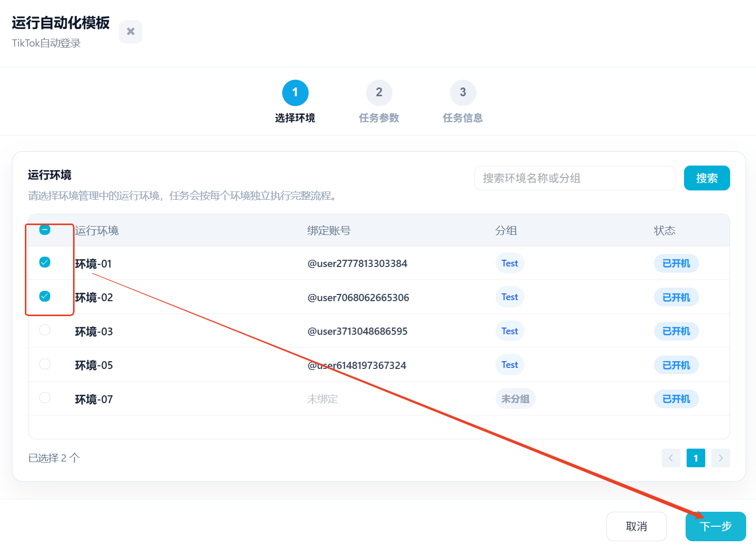
Task: Check the 环境-07 checkbox
Action: click(45, 398)
